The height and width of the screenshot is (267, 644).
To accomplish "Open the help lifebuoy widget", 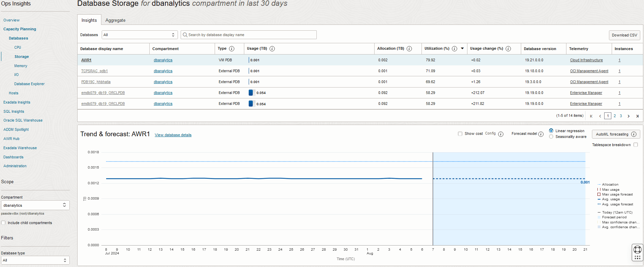I will click(x=638, y=249).
